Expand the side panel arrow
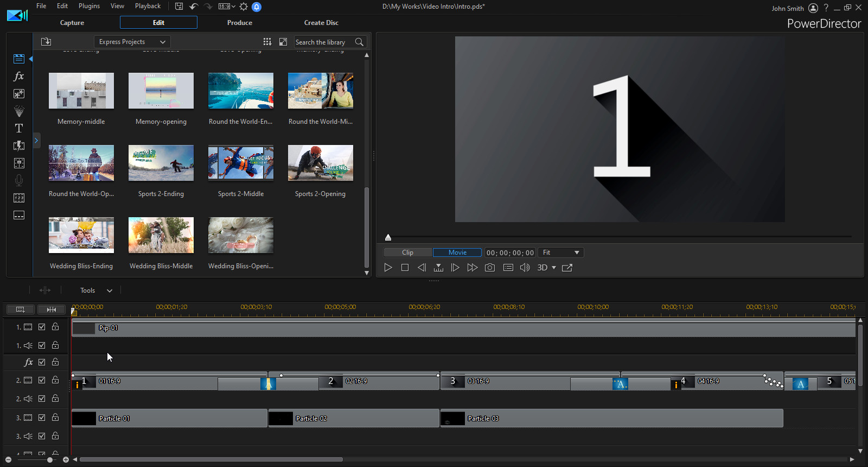Screen dimensions: 868x467 tap(36, 141)
